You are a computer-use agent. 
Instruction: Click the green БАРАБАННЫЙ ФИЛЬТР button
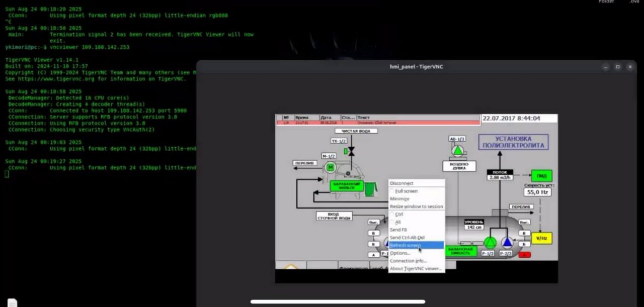click(x=346, y=186)
